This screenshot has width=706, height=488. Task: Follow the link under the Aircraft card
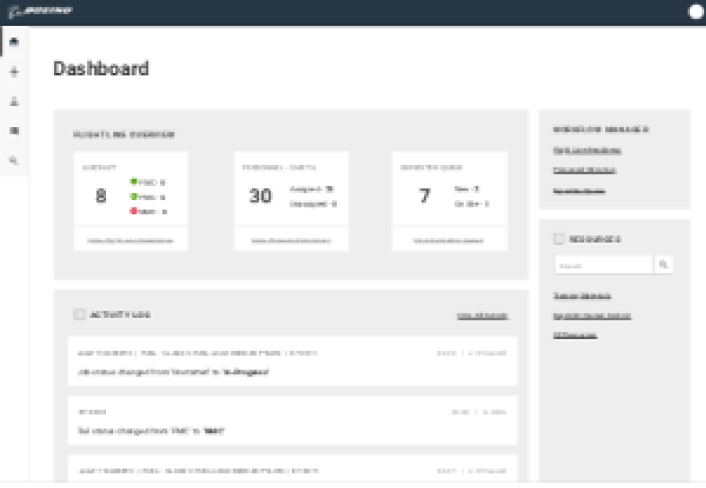(x=130, y=240)
